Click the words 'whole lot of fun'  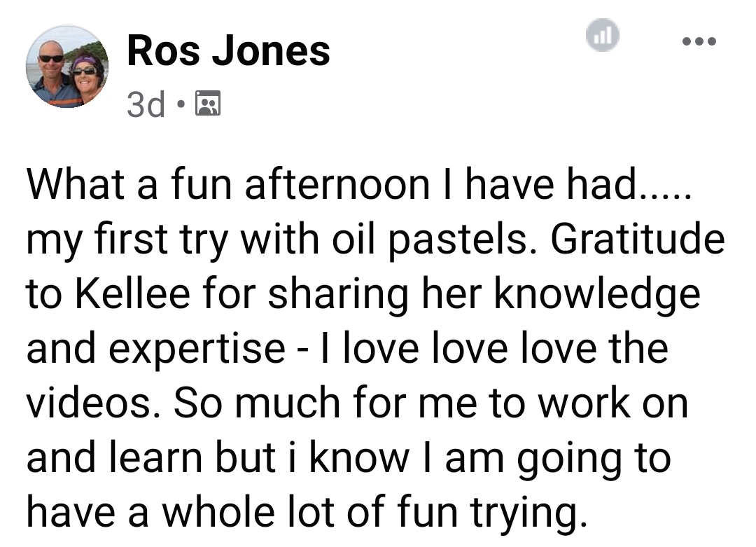tap(309, 511)
